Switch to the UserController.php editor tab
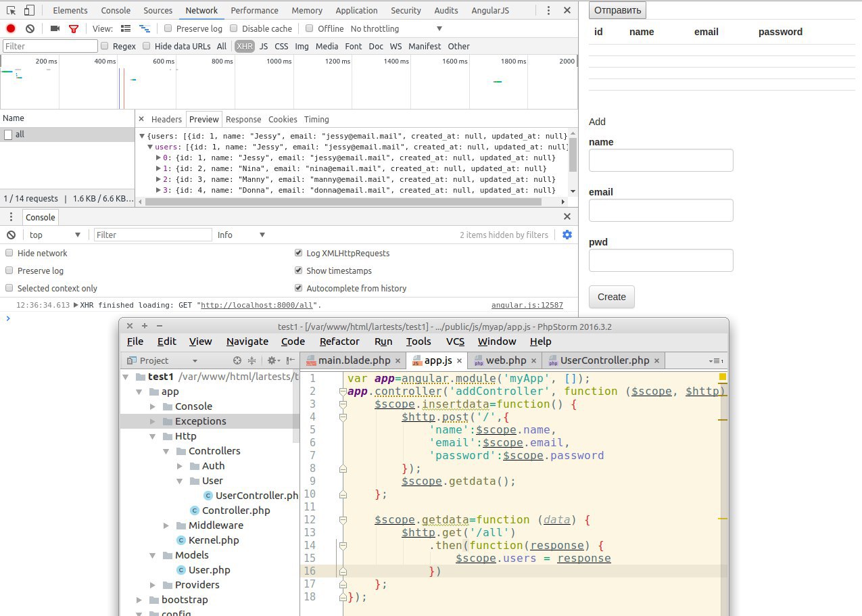Viewport: 862px width, 616px height. (x=604, y=360)
